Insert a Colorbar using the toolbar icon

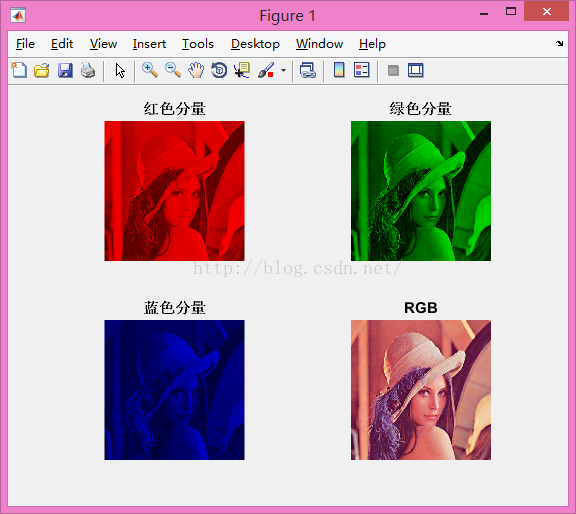pyautogui.click(x=339, y=70)
